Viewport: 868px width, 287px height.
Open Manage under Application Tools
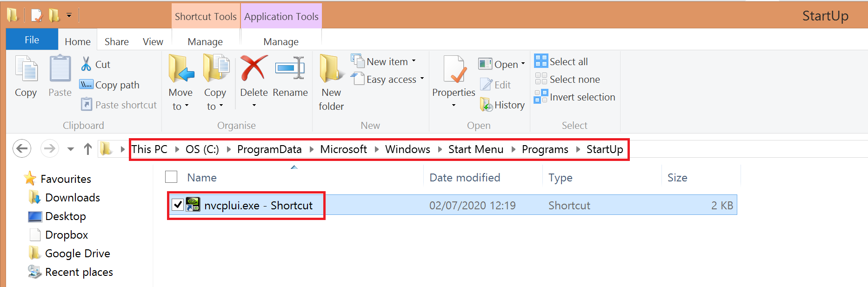[281, 41]
